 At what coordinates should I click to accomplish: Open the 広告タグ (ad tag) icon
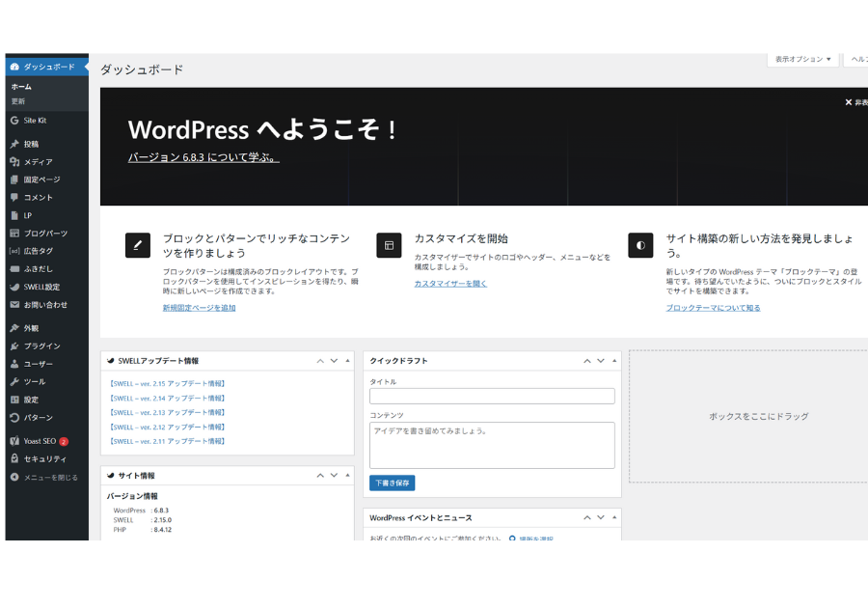coord(14,252)
